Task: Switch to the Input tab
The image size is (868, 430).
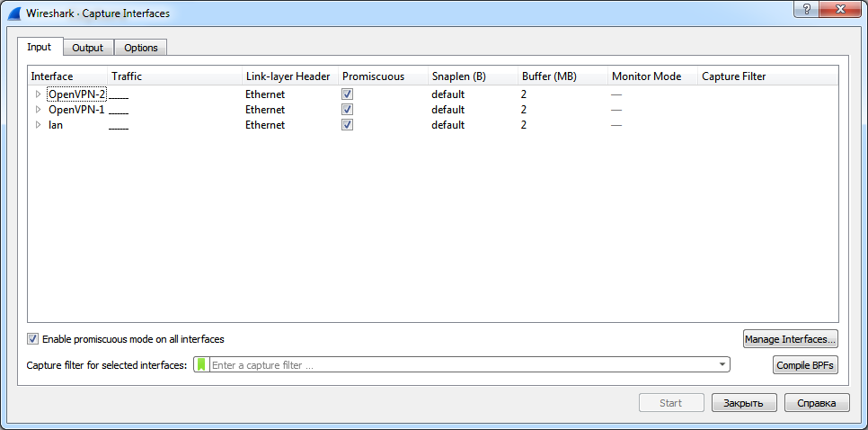Action: point(40,47)
